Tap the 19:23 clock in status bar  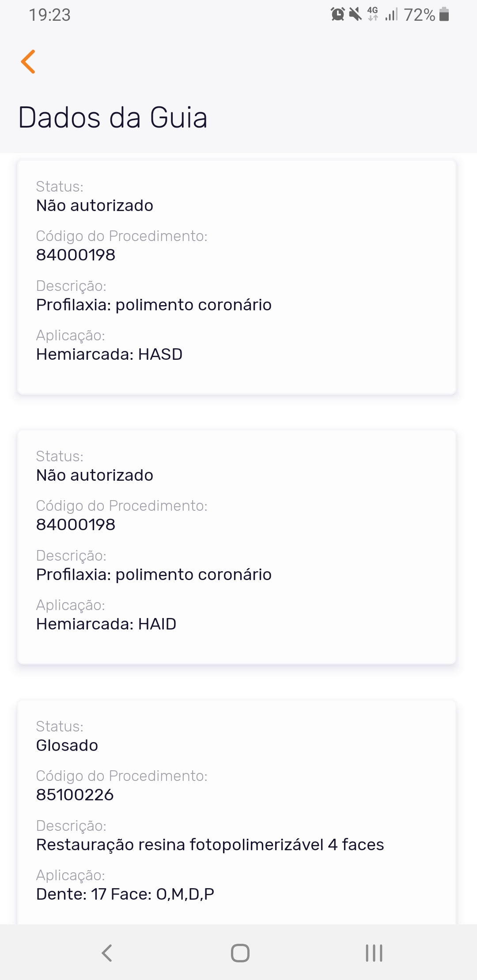pos(50,15)
